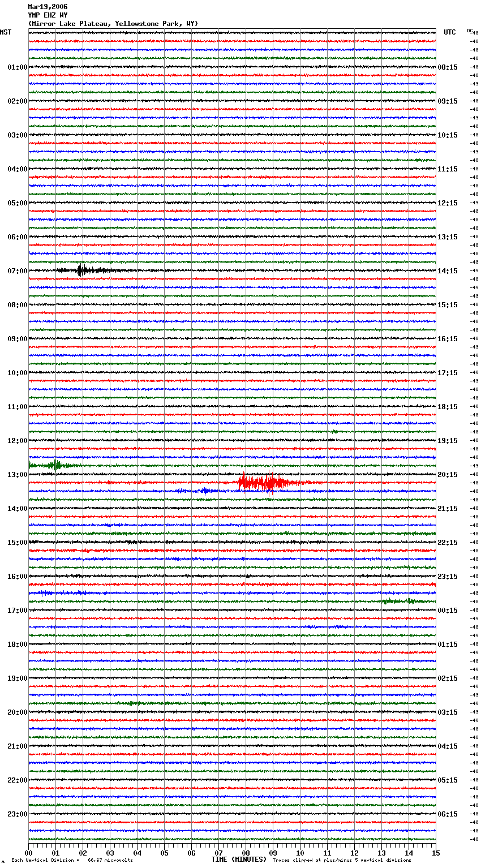This screenshot has width=481, height=868.
Task: Click the Each Vertical Division 66.67 microvolts note
Action: (x=72, y=860)
